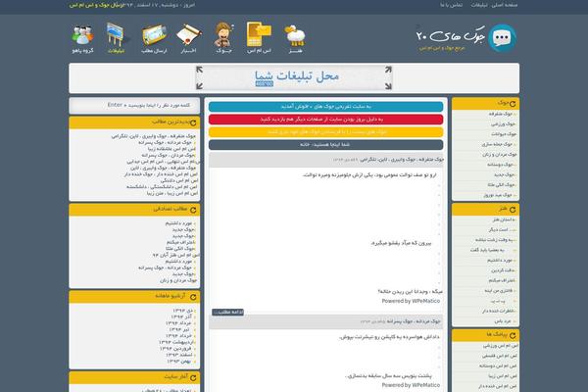The height and width of the screenshot is (392, 588).
Task: Click refresh icon in پیامک ها panel header
Action: pyautogui.click(x=513, y=335)
